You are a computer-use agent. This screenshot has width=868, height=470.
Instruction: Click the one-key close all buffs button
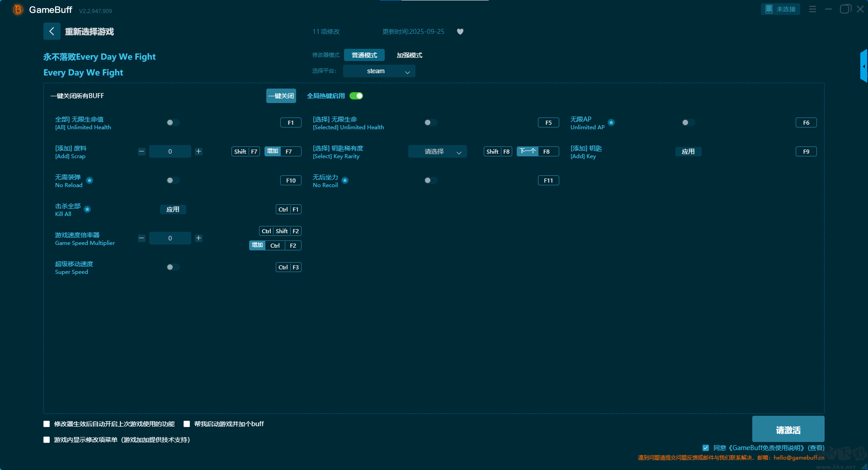pos(281,96)
